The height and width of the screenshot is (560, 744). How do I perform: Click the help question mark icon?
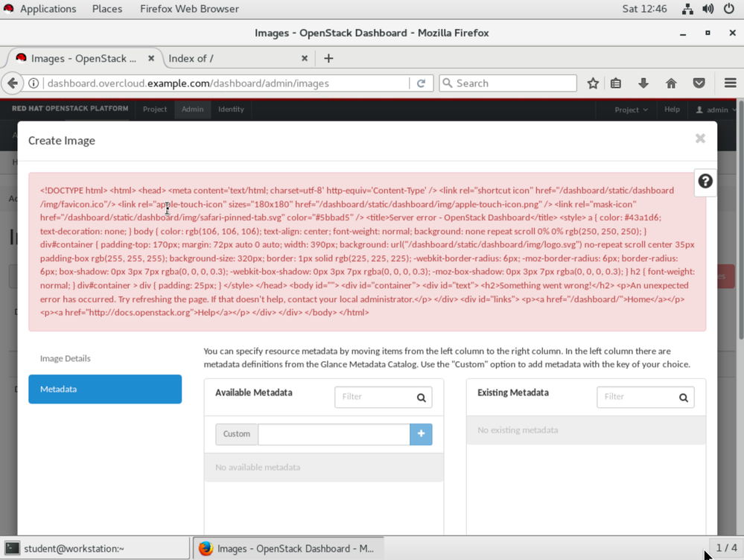click(x=705, y=181)
